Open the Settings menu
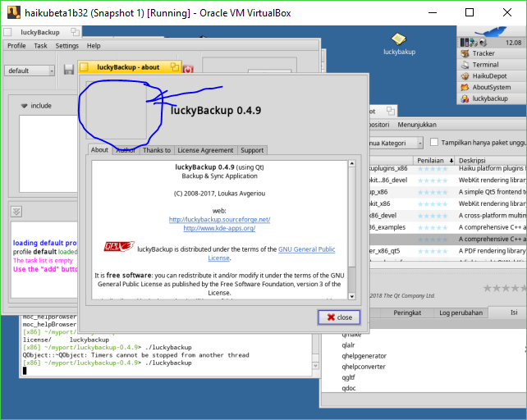 [66, 46]
